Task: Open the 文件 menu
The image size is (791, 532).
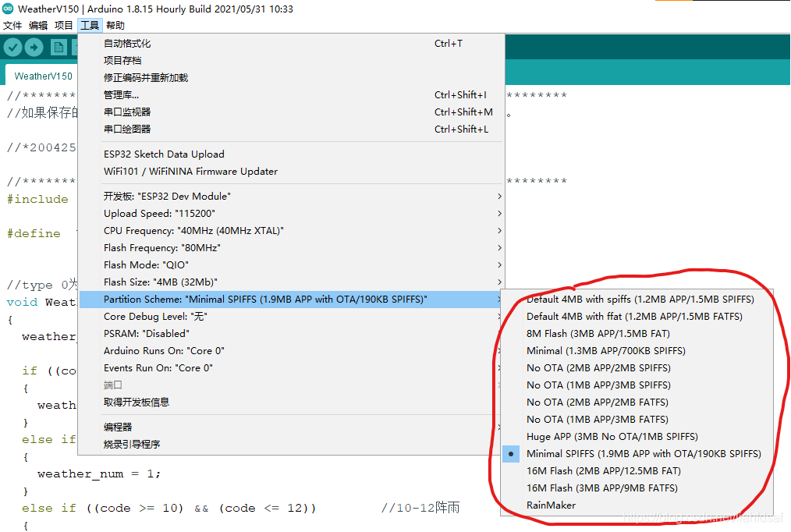Action: tap(12, 25)
